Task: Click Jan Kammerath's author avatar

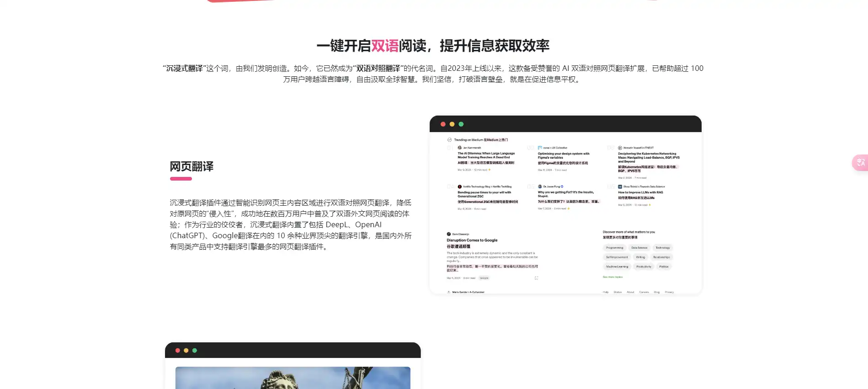Action: point(460,148)
